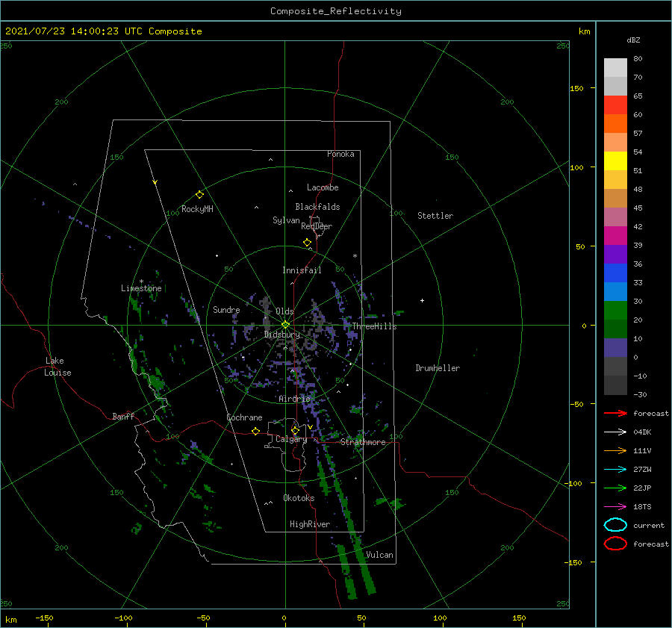Click the Ponoka city label
Screen dimensions: 672x628
(x=340, y=154)
